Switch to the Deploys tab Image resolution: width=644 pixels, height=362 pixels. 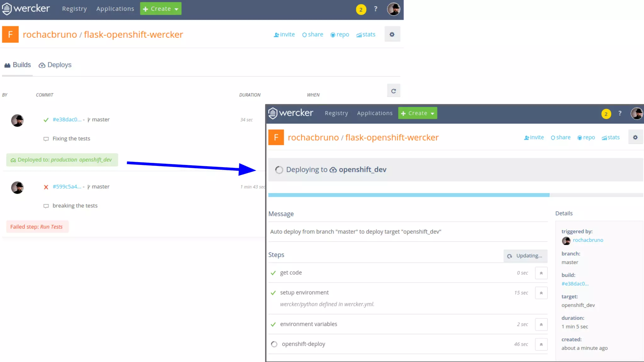[x=55, y=65]
